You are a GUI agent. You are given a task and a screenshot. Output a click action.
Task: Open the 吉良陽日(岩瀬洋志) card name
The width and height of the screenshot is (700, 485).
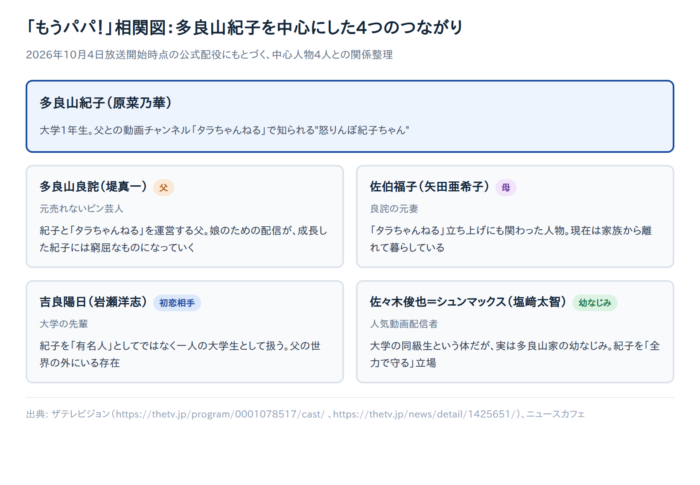(x=93, y=302)
